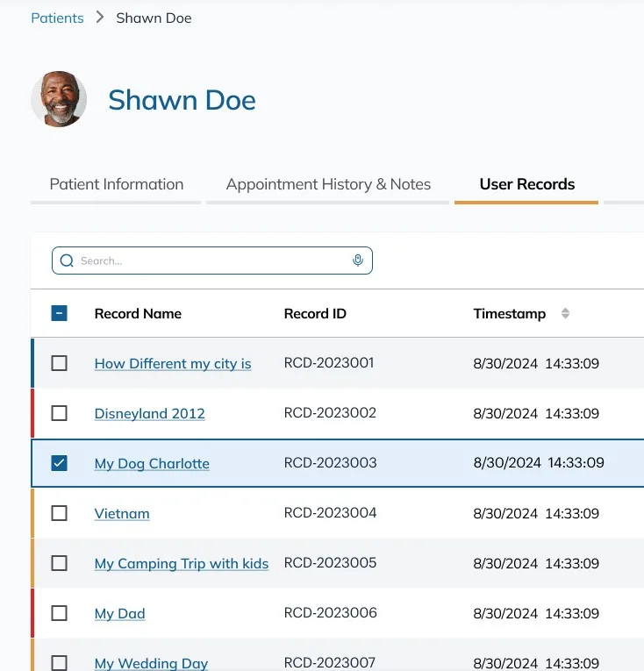Click the Shawn Doe breadcrumb text
This screenshot has width=644, height=671.
tap(154, 18)
